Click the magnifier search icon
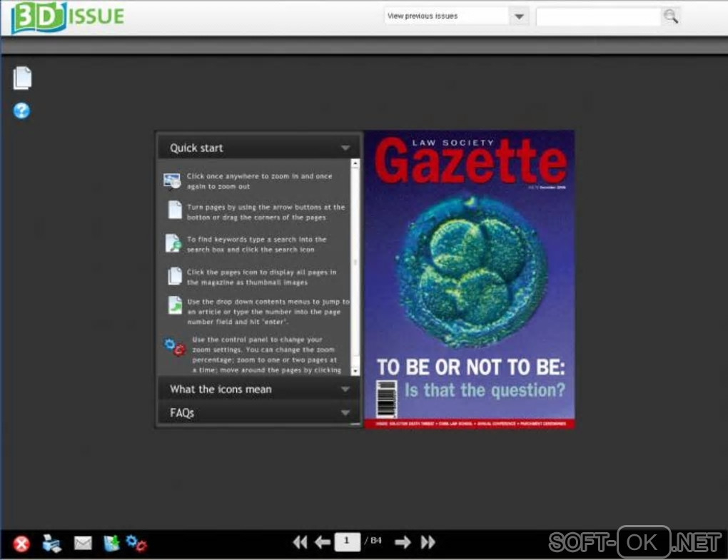The image size is (728, 560). [x=669, y=16]
